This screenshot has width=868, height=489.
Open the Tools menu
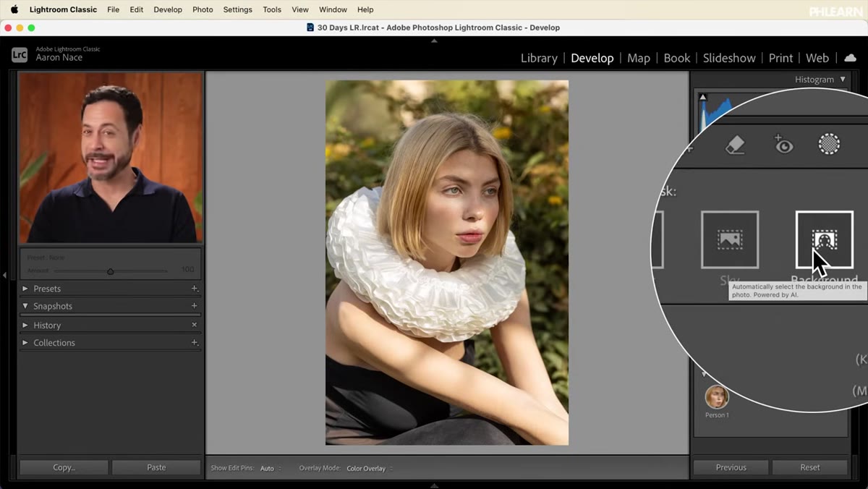click(x=272, y=9)
